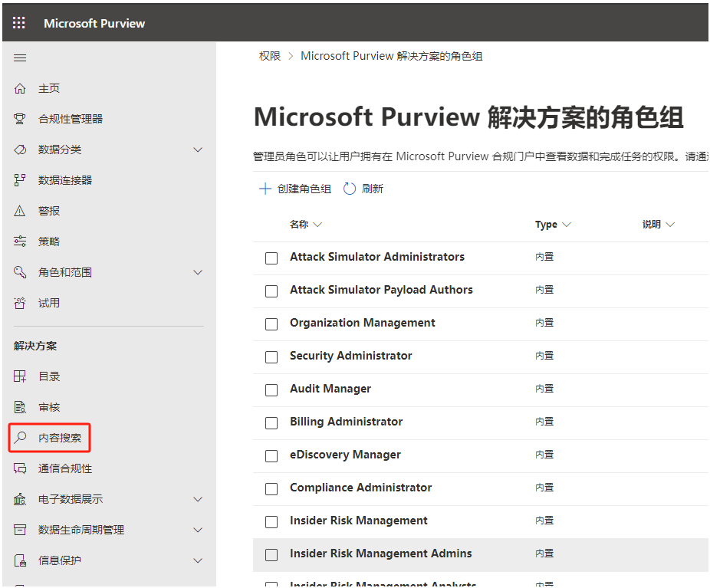The height and width of the screenshot is (588, 710).
Task: Tick the Insider Risk Management checkbox
Action: [x=271, y=522]
